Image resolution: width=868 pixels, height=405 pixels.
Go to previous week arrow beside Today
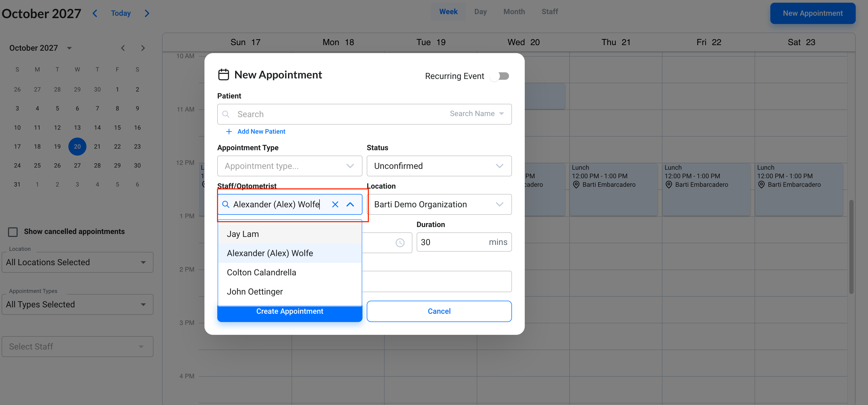pyautogui.click(x=95, y=13)
